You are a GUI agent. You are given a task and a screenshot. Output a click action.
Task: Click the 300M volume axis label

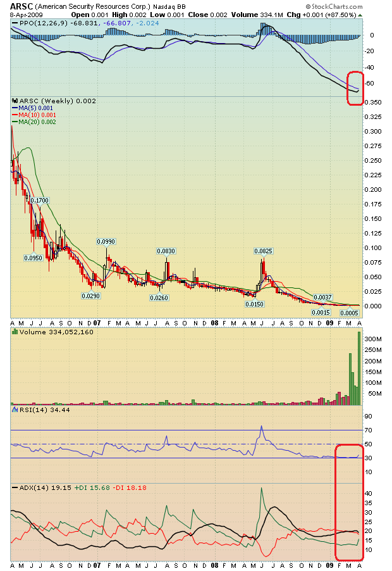(x=373, y=339)
